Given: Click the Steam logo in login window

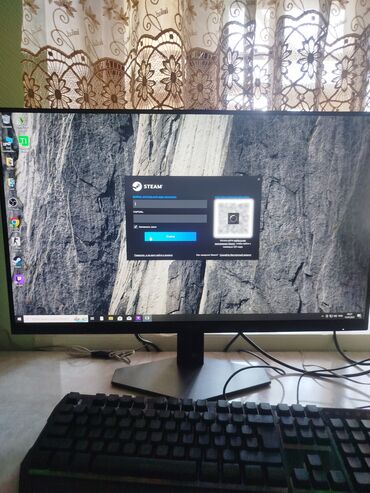Looking at the screenshot, I should pos(147,186).
